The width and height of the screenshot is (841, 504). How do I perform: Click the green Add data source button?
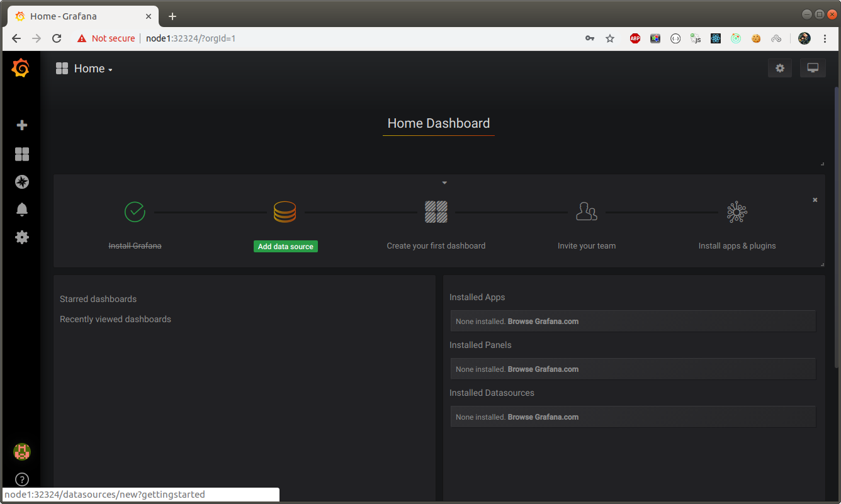point(286,247)
